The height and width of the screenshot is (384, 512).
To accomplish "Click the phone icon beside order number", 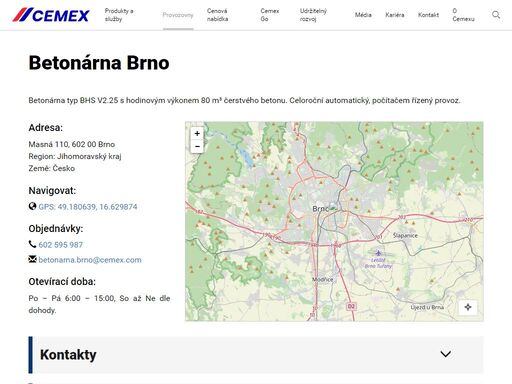I will [32, 244].
